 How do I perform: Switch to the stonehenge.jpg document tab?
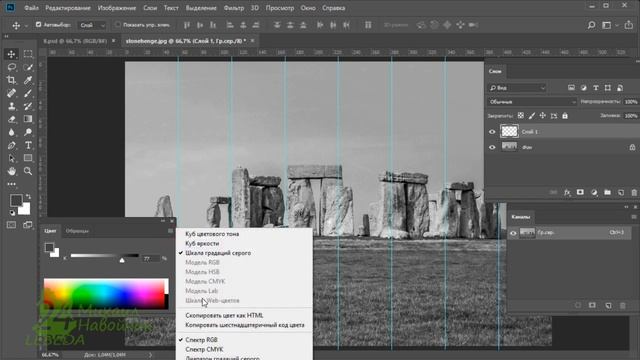(186, 41)
